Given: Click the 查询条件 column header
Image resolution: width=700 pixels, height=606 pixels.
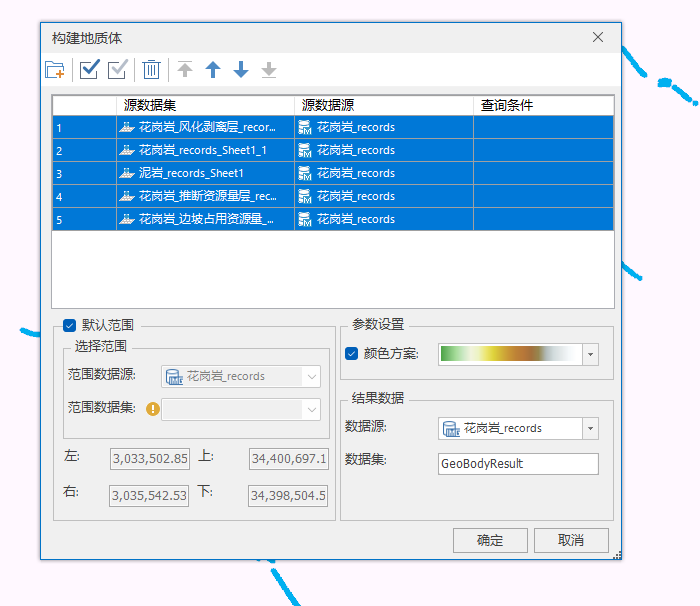Looking at the screenshot, I should click(543, 105).
